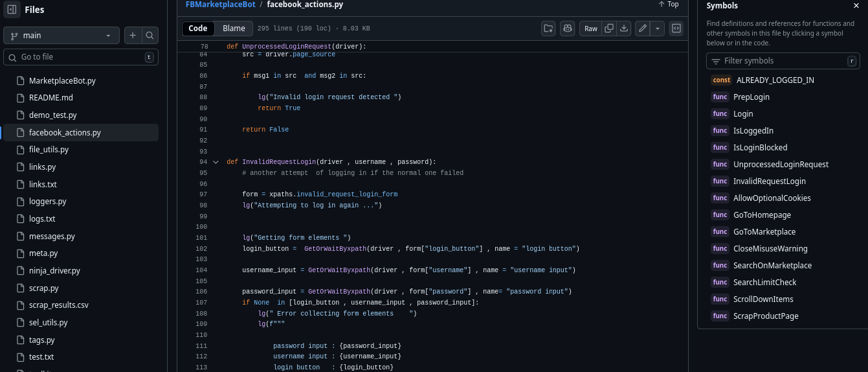Viewport: 868px width, 372px height.
Task: Switch to the Blame tab
Action: click(x=234, y=29)
